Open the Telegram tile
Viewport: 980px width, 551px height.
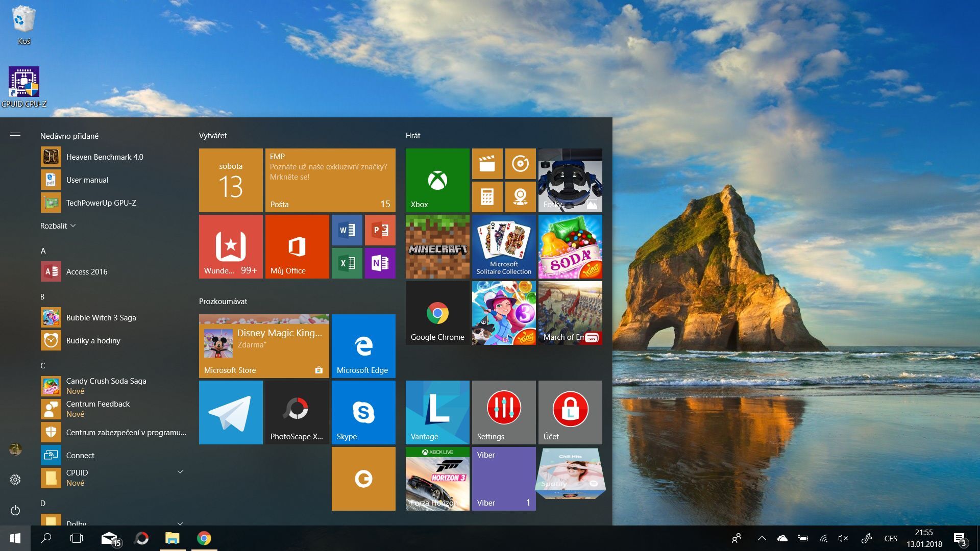(x=231, y=412)
